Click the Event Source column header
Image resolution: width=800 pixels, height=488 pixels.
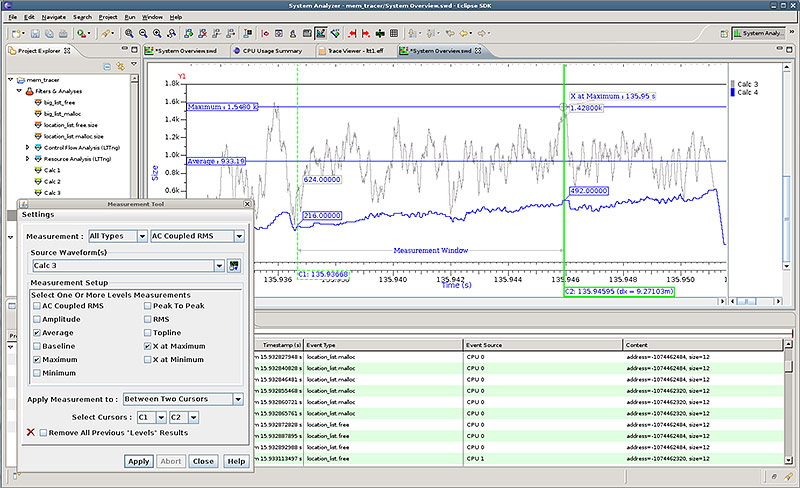click(x=542, y=345)
